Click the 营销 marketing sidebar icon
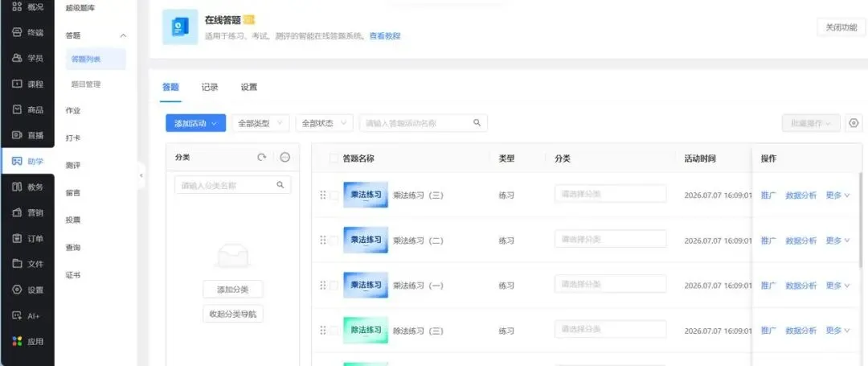 click(x=17, y=212)
